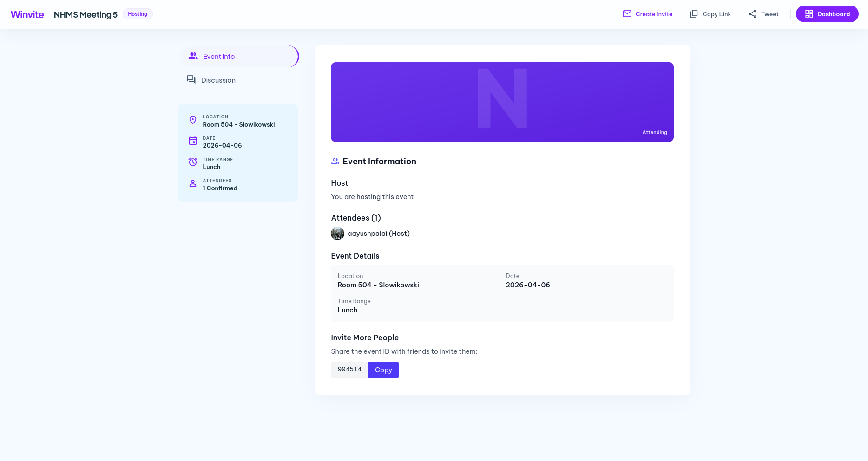The image size is (868, 461).
Task: Click the Hosting badge next to event title
Action: (138, 14)
